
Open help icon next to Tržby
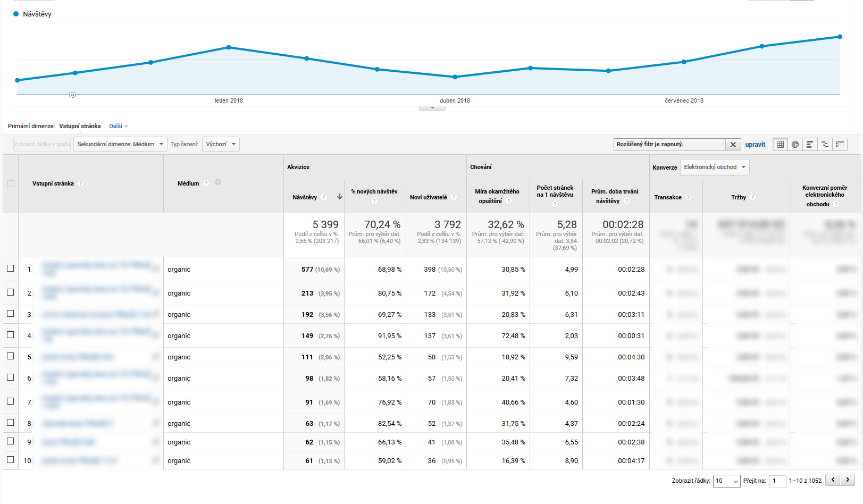point(753,197)
